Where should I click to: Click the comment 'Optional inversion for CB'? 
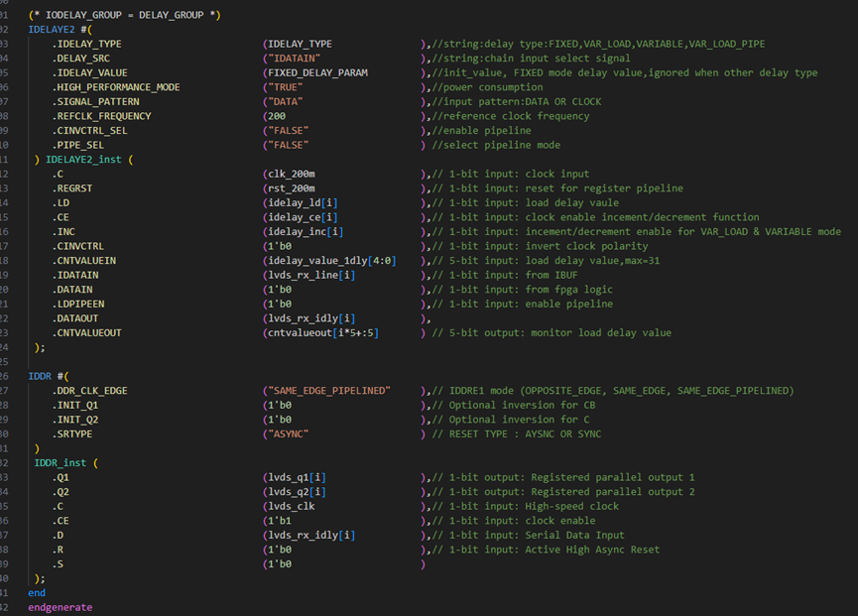click(522, 406)
